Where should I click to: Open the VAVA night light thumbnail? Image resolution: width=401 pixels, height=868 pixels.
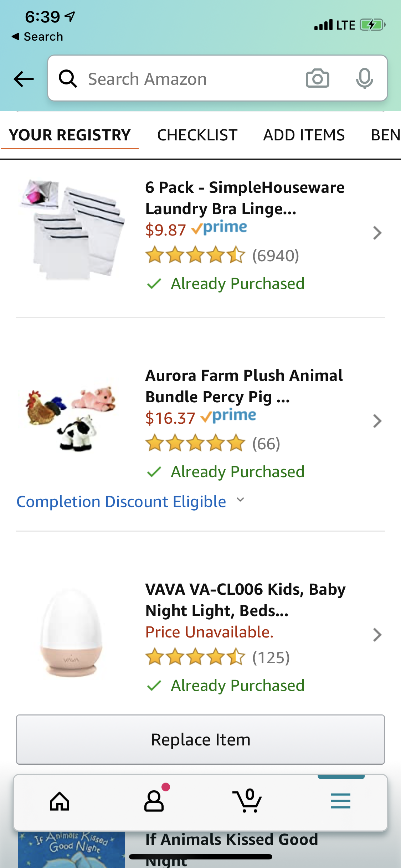71,632
